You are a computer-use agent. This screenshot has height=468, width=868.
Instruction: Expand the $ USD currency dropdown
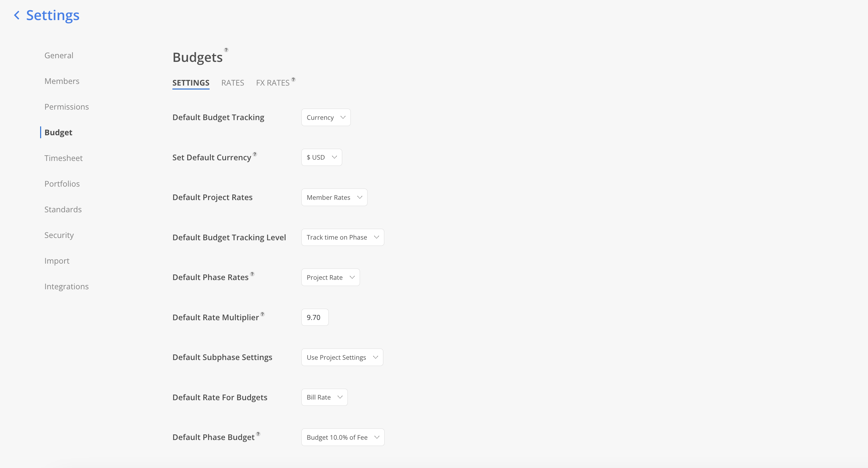pos(321,157)
